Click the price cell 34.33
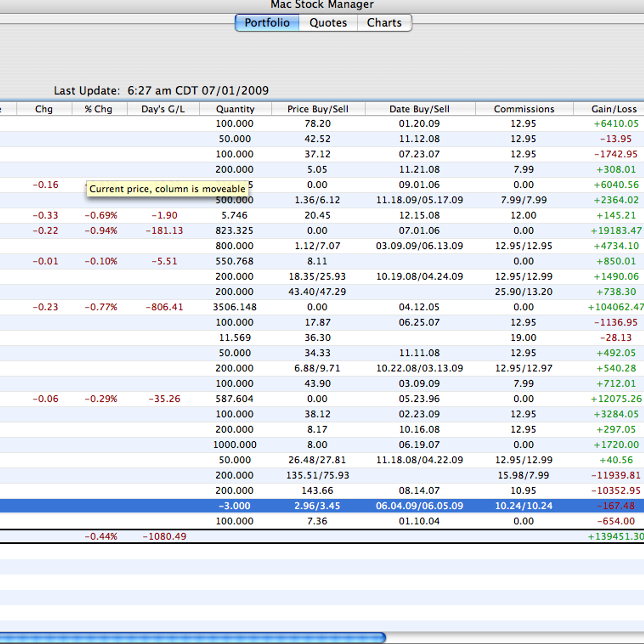Viewport: 644px width, 644px height. [318, 353]
